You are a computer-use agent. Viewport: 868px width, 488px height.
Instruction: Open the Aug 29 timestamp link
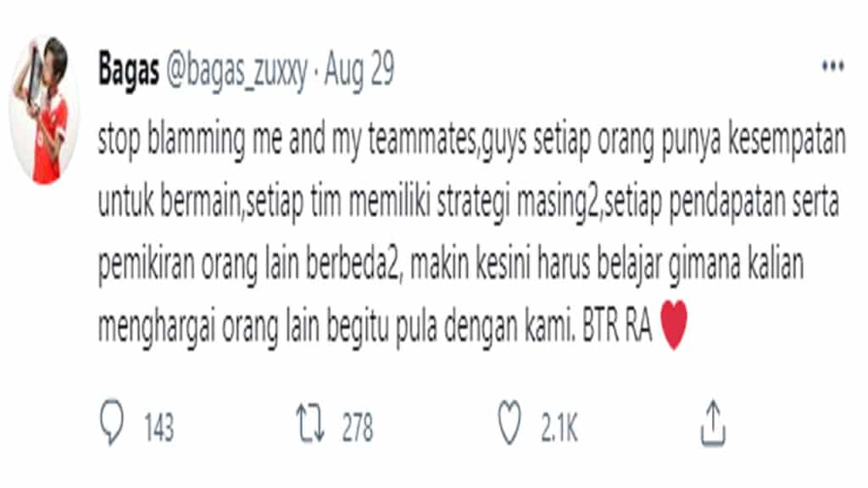[x=359, y=71]
